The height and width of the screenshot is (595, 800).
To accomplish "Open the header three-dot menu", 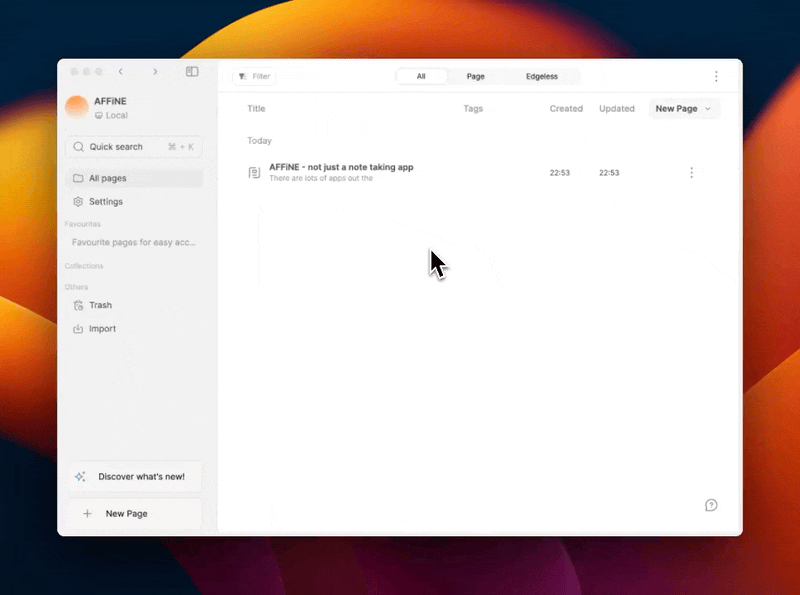I will 716,77.
